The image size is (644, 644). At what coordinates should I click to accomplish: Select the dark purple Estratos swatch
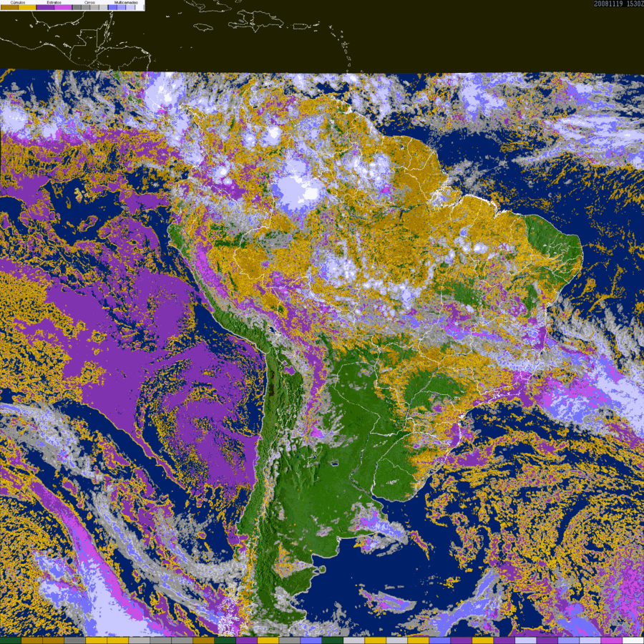tap(46, 7)
